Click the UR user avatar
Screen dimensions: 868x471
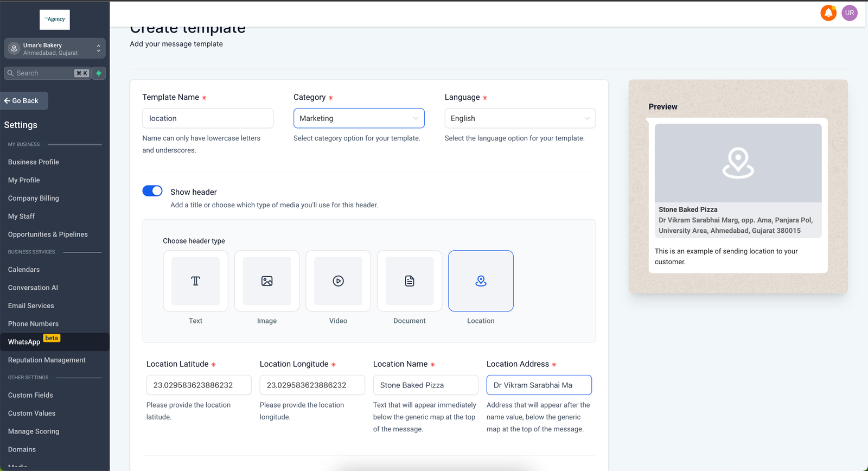tap(850, 13)
